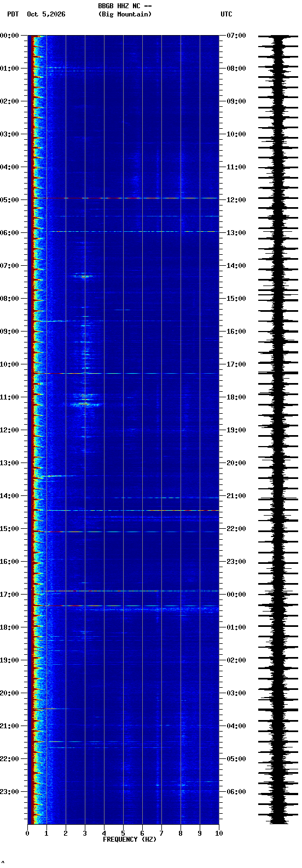Click the date 'Oct 5,2026'
302x868 pixels.
(46, 14)
